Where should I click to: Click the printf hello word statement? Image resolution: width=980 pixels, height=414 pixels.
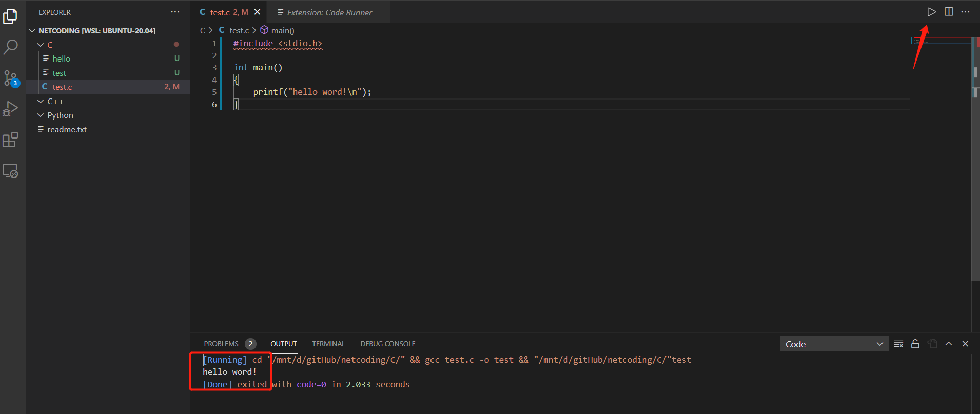[312, 92]
